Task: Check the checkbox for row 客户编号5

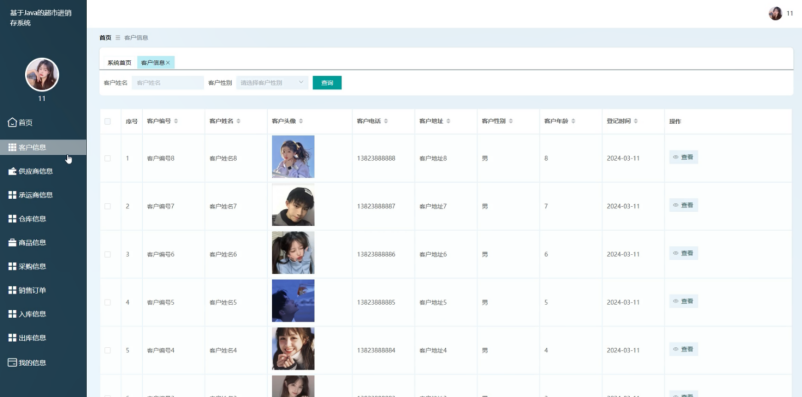Action: pyautogui.click(x=107, y=302)
